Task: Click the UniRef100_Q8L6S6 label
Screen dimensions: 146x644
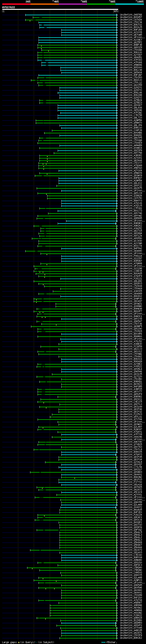Action: 131,108
